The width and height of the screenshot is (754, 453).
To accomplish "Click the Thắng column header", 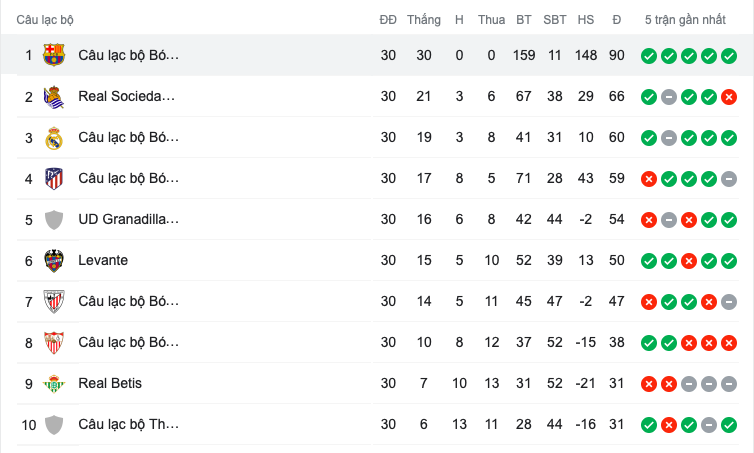I will point(424,19).
